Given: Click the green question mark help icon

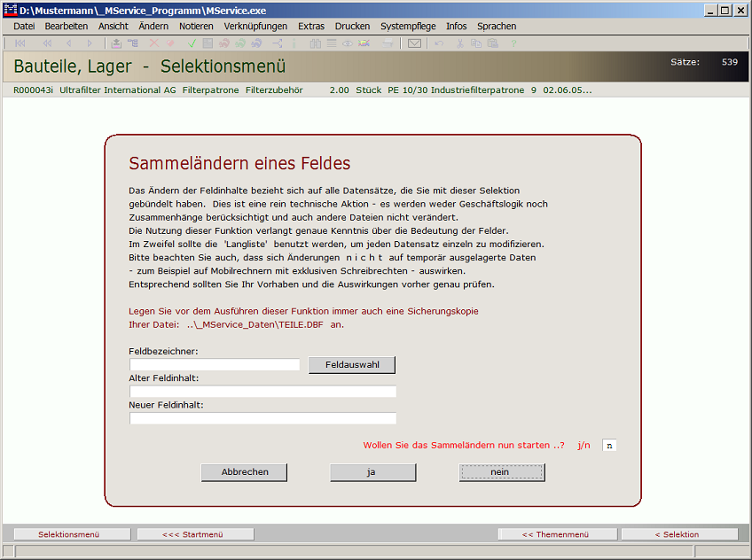Looking at the screenshot, I should click(513, 43).
